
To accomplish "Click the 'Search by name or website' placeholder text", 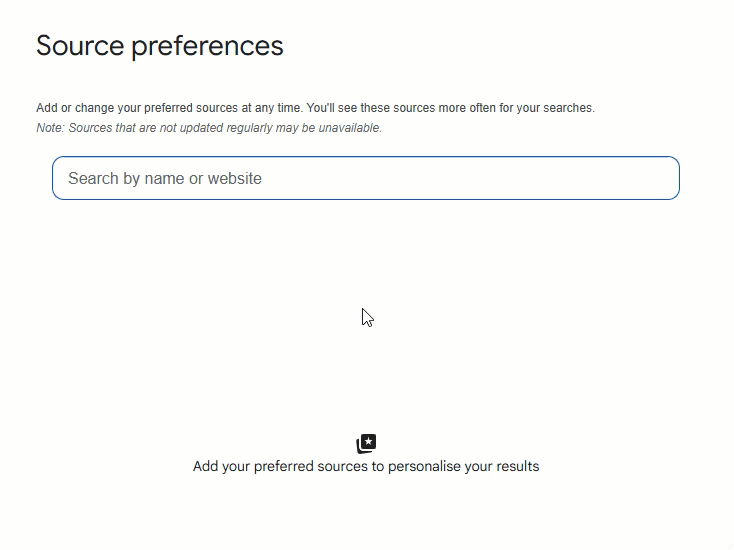I will coord(165,179).
